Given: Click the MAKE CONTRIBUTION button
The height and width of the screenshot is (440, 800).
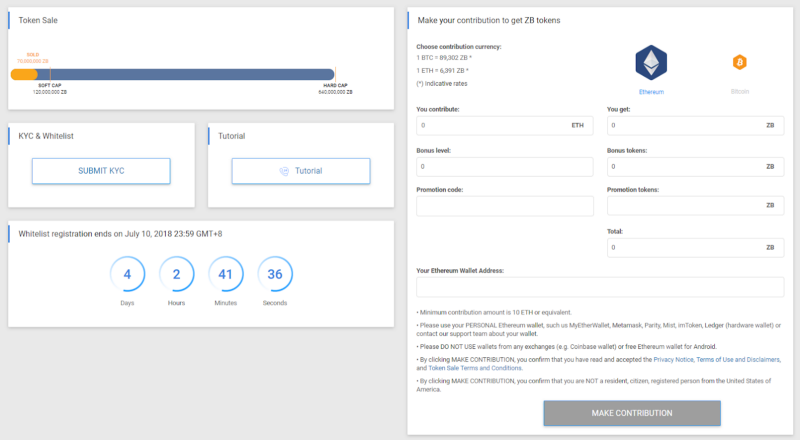Looking at the screenshot, I should [x=632, y=413].
